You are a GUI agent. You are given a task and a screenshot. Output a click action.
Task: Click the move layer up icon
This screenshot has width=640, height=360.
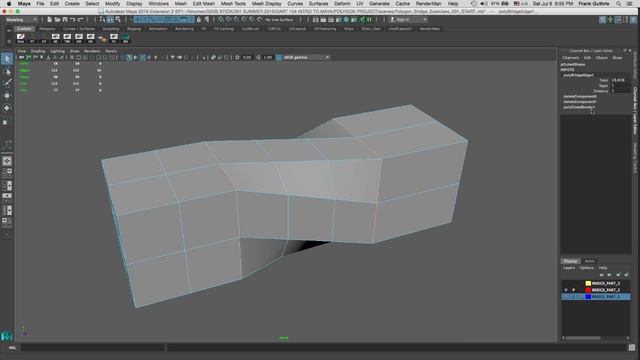pyautogui.click(x=602, y=275)
